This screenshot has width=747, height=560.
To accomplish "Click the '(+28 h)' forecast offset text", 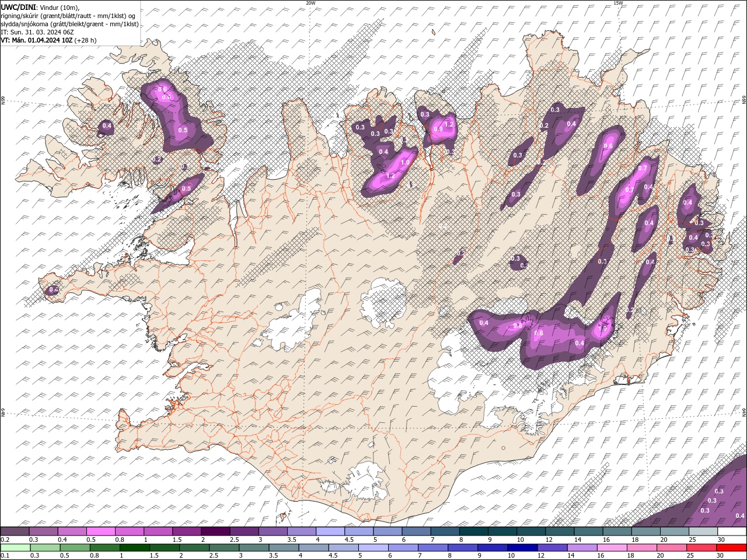I will pyautogui.click(x=85, y=40).
